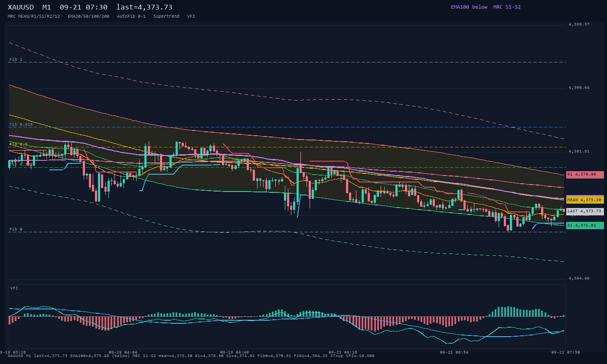Click the bottom status summary line
607x364 pixels.
[191, 356]
